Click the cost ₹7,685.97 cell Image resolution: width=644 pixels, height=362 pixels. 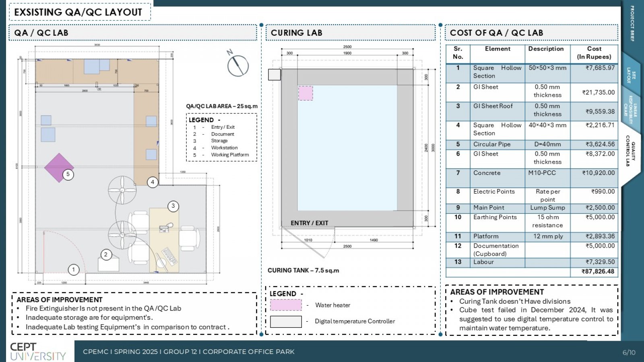(x=594, y=73)
